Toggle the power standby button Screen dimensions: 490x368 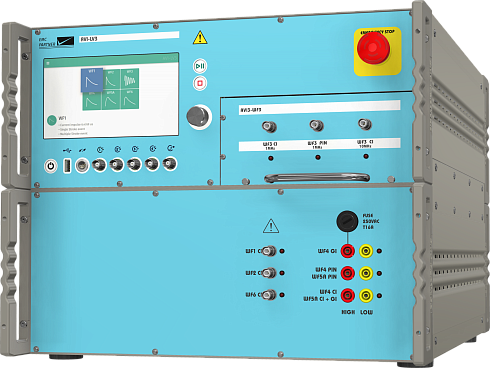[51, 166]
